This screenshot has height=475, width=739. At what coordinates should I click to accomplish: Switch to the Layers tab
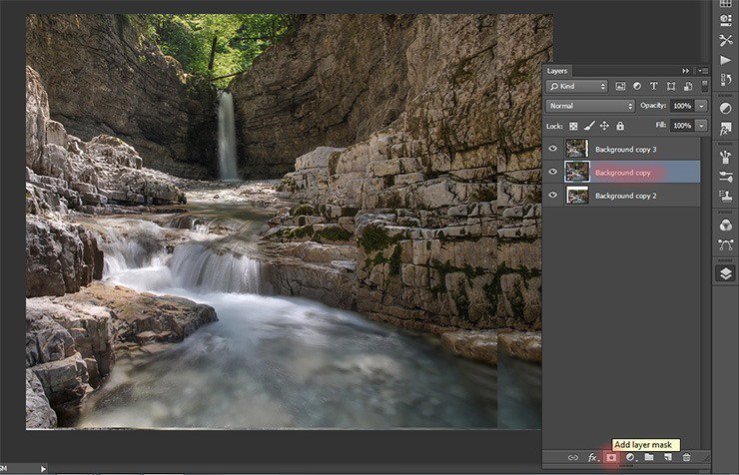(557, 71)
